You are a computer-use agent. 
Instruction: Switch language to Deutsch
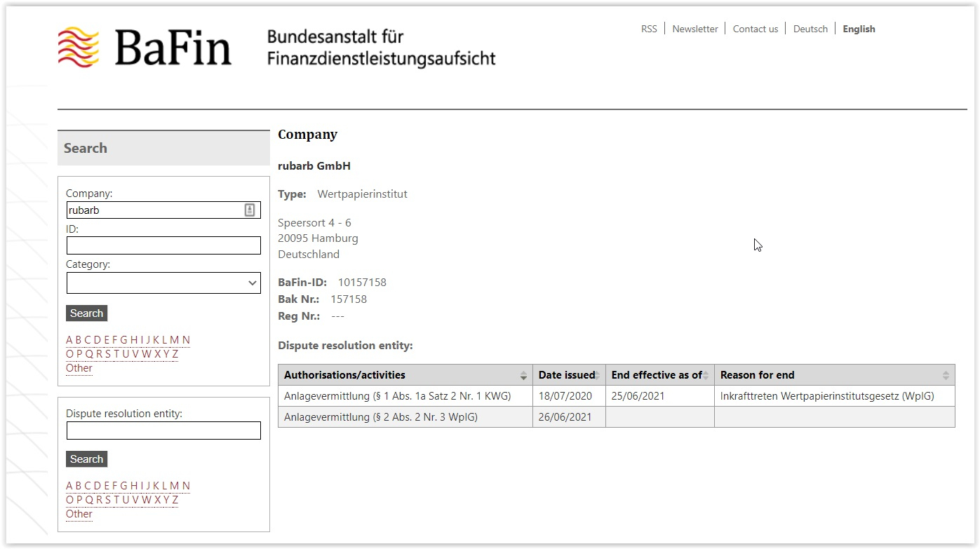coord(810,29)
